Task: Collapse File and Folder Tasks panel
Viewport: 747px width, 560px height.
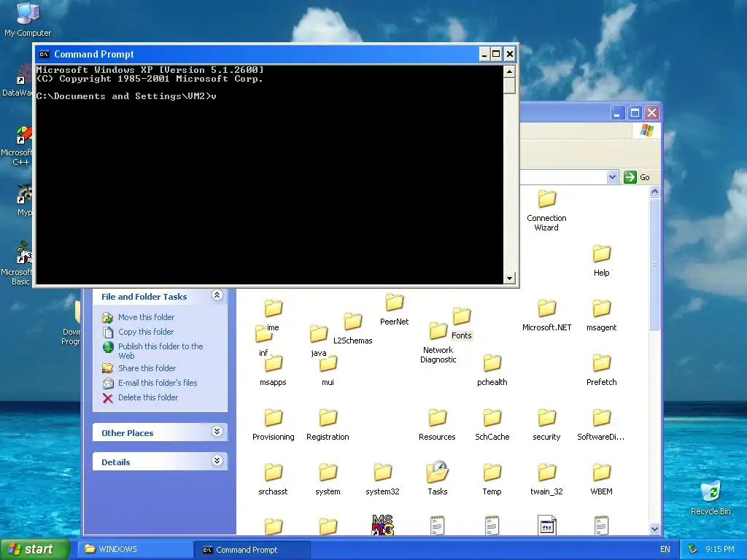Action: pyautogui.click(x=217, y=296)
